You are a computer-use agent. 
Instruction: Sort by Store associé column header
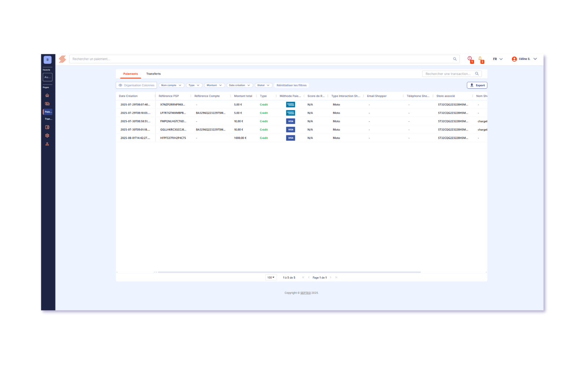pos(445,96)
